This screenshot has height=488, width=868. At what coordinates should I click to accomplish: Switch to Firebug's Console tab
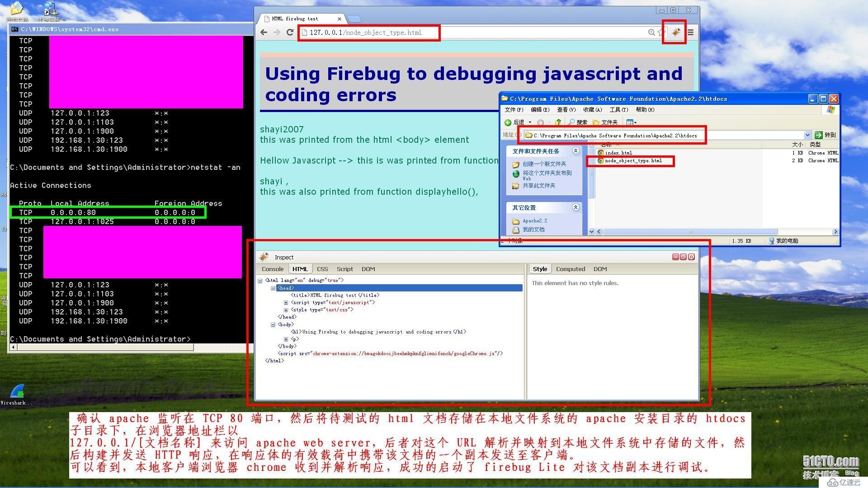[x=273, y=269]
